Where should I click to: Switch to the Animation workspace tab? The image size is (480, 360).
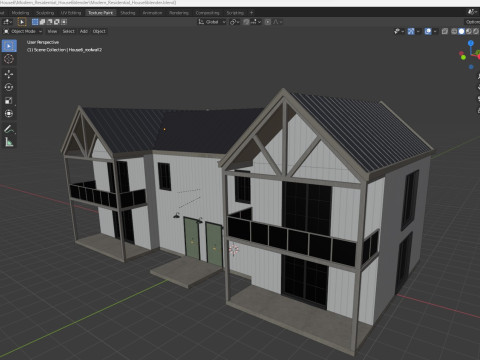click(x=152, y=13)
